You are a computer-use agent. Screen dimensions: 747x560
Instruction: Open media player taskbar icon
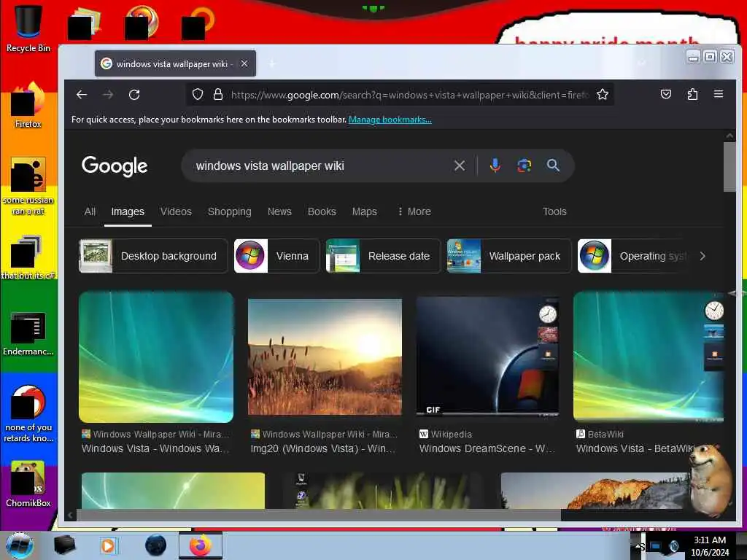pos(108,545)
